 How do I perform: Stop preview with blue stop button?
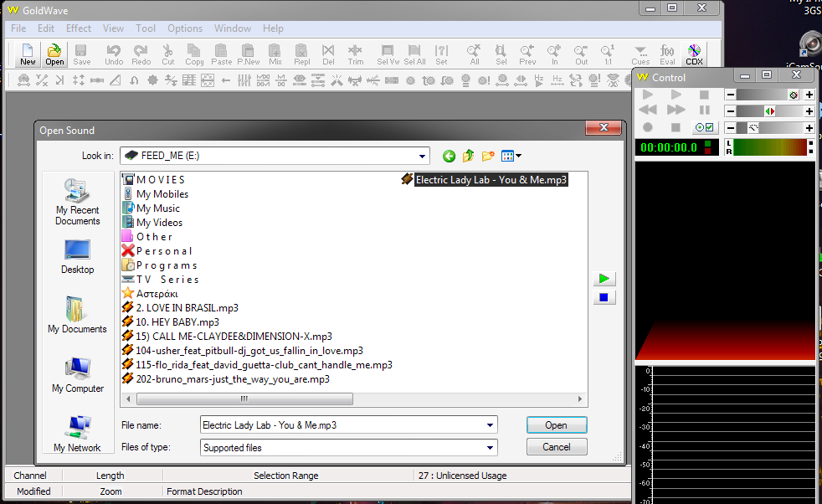click(x=604, y=297)
